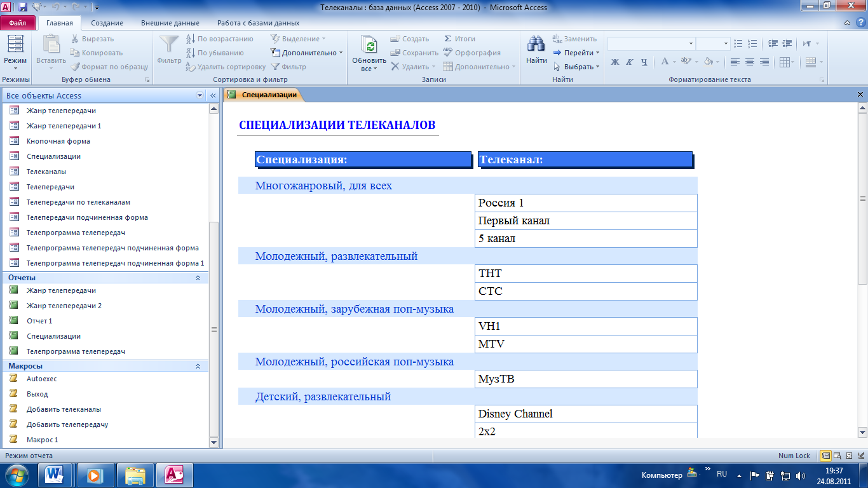Switch to Работа с базами данных tab
This screenshot has height=488, width=868.
pyautogui.click(x=258, y=23)
